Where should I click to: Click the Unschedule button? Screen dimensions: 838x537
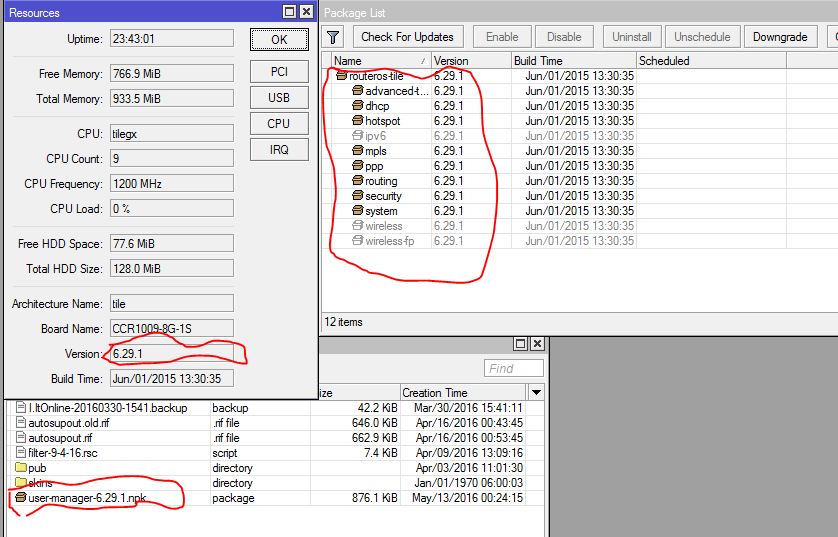(702, 37)
